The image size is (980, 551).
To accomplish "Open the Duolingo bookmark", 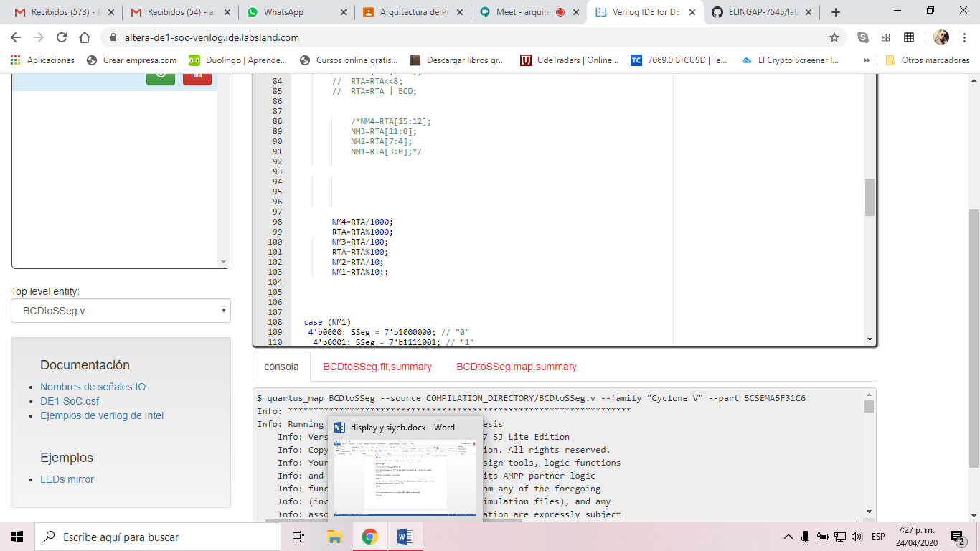I will [237, 60].
